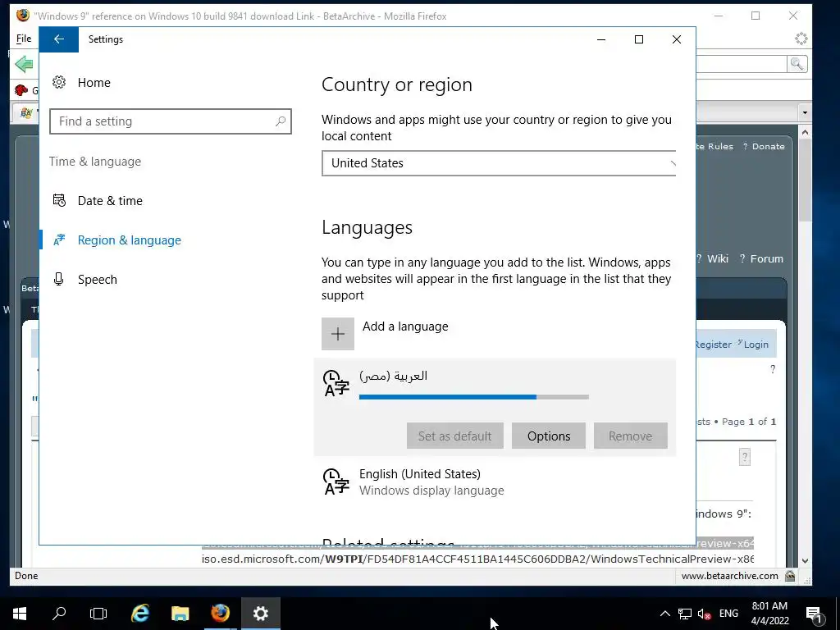The width and height of the screenshot is (840, 630).
Task: Click the Arabic language download progress bar
Action: tap(473, 397)
